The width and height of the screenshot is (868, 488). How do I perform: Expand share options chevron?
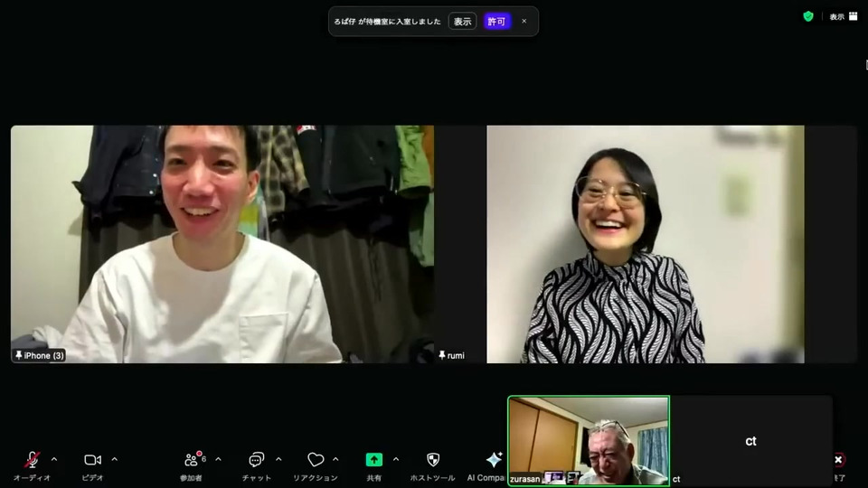(x=396, y=459)
